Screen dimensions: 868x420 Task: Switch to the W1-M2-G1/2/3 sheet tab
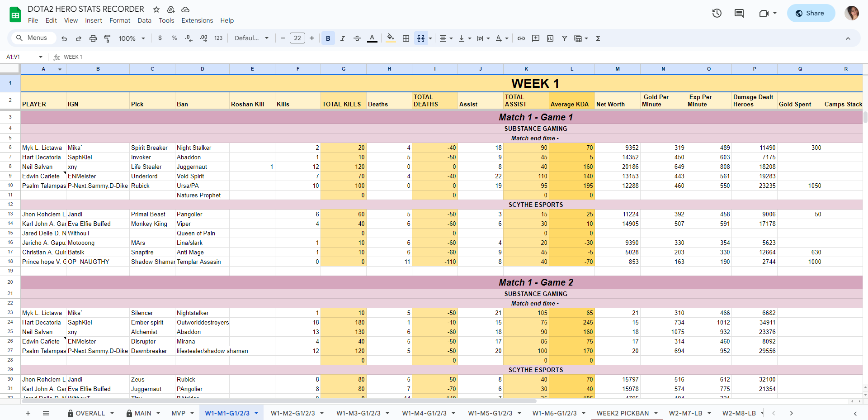(293, 413)
